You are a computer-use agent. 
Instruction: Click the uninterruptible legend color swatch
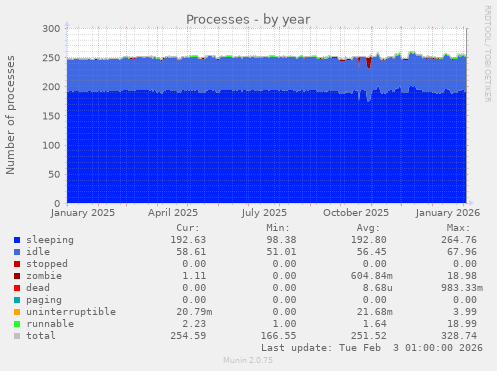pyautogui.click(x=17, y=312)
